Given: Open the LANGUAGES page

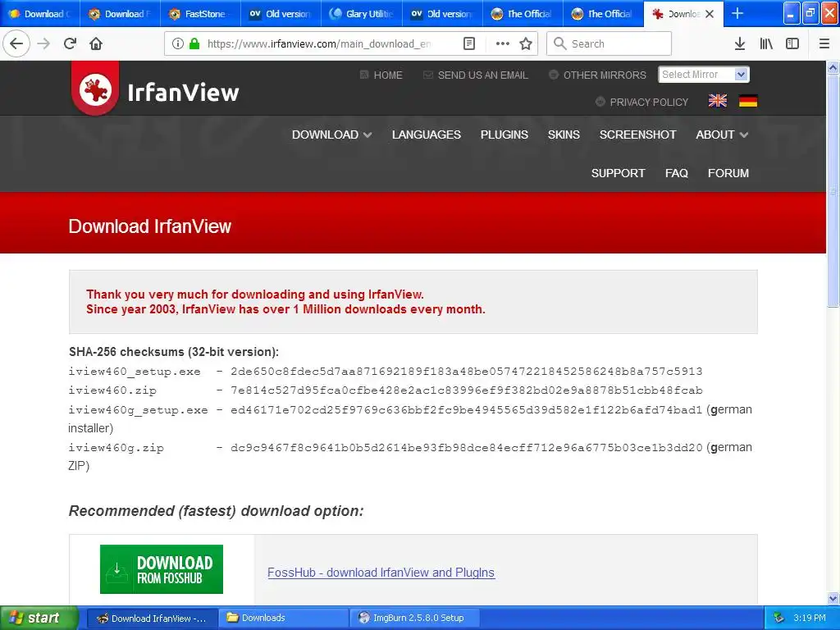Looking at the screenshot, I should click(427, 135).
